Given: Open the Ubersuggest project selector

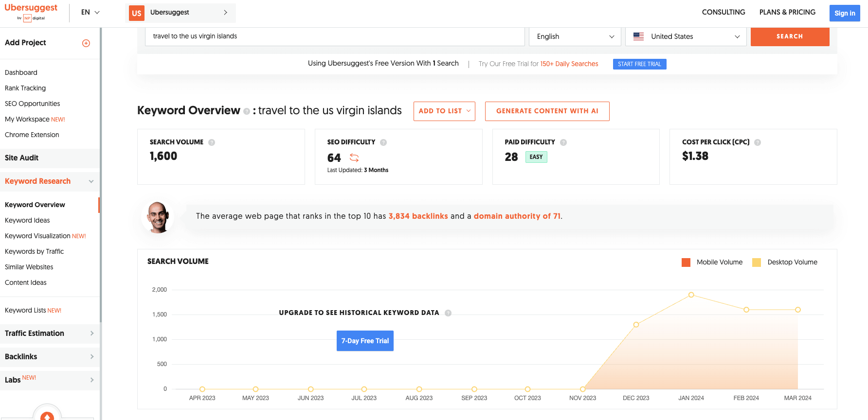Looking at the screenshot, I should [x=181, y=13].
